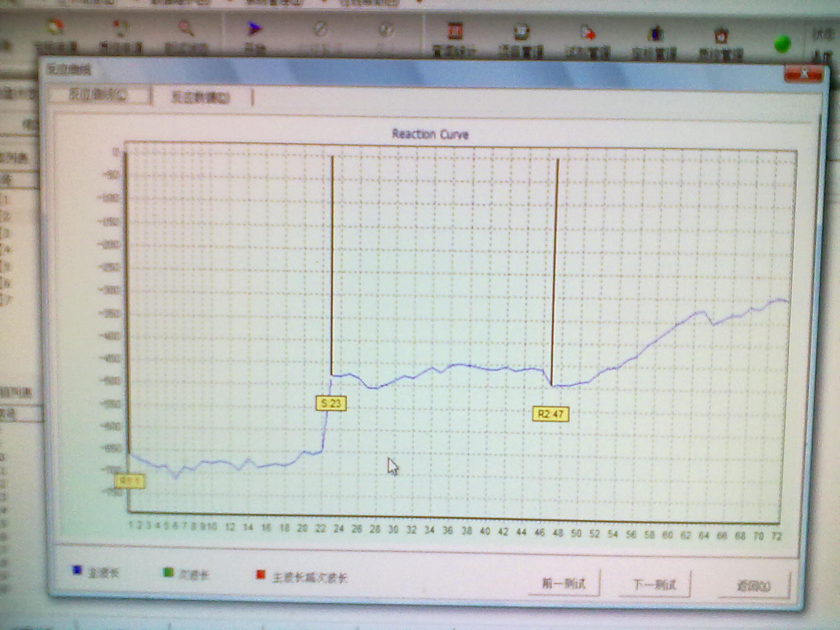
Task: Click the second red-circle toolbar icon
Action: (x=121, y=29)
